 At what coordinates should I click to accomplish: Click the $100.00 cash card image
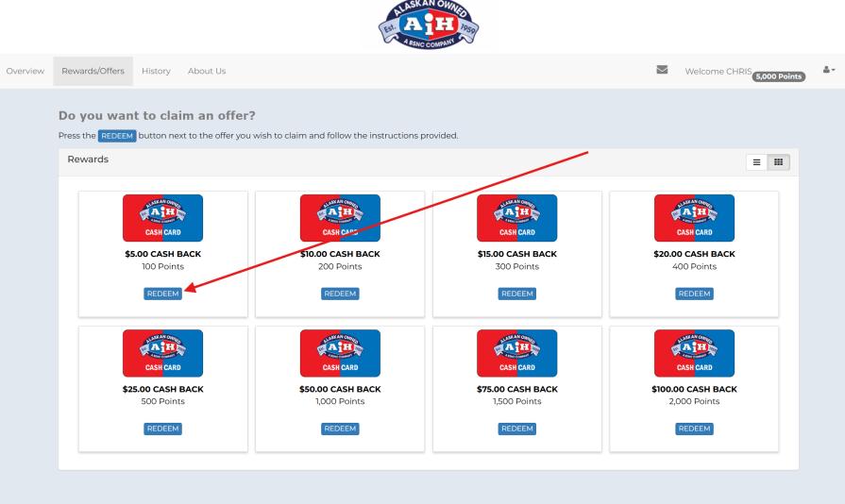(694, 353)
